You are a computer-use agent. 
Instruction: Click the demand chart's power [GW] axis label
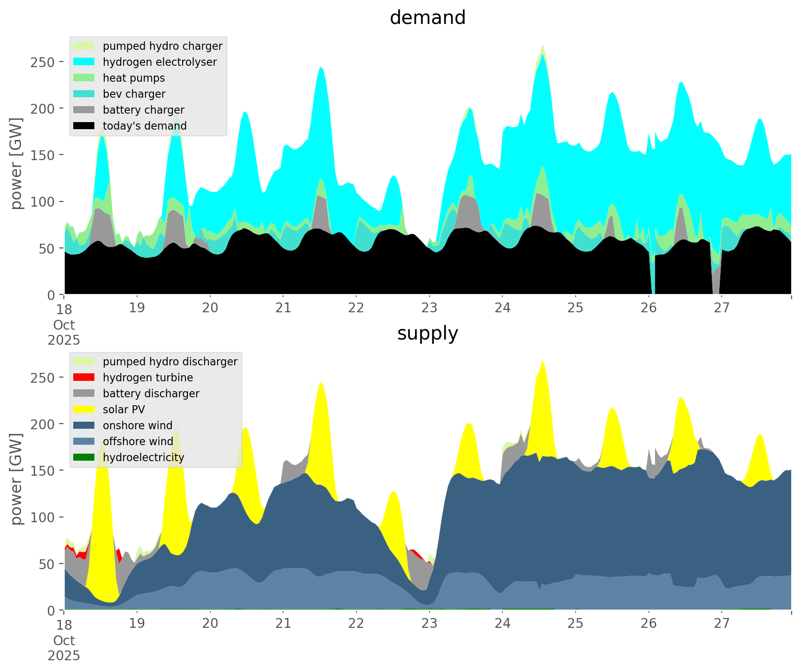16,163
